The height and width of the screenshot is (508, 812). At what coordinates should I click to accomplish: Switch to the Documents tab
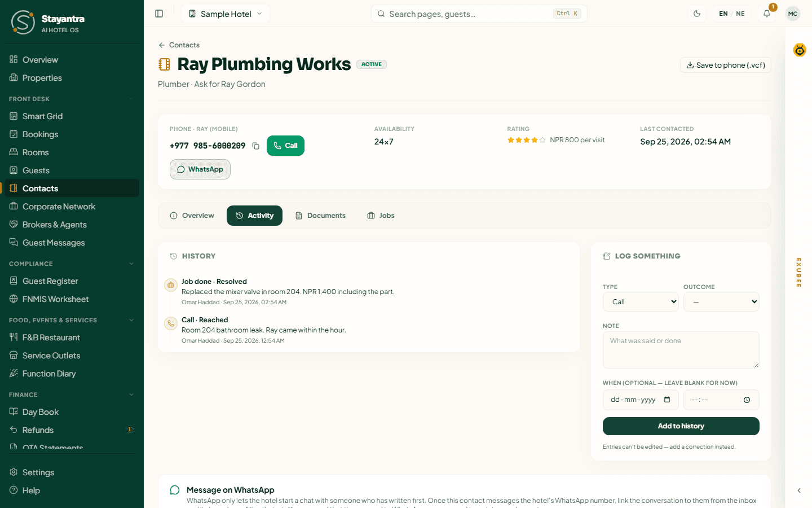(320, 216)
